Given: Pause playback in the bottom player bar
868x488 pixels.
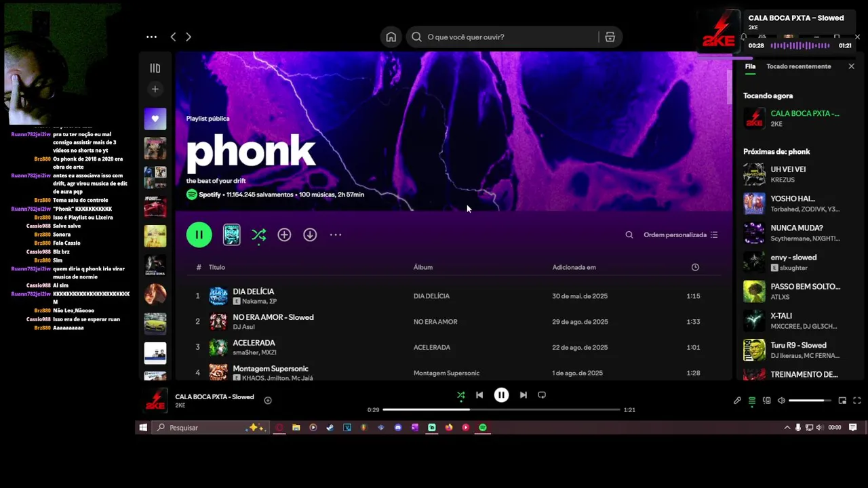Looking at the screenshot, I should [x=501, y=395].
